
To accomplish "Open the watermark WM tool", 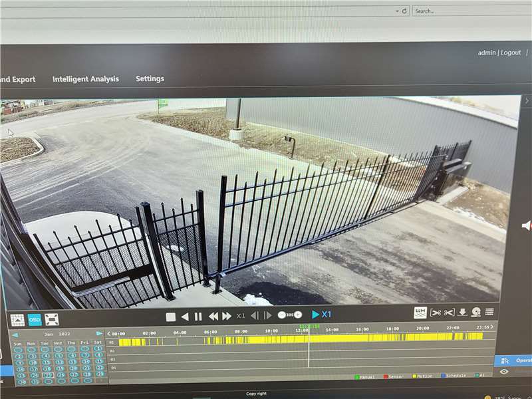I will 420,312.
